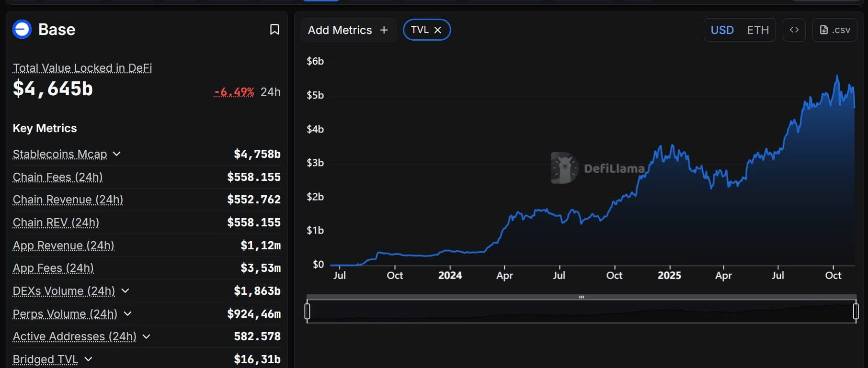
Task: Click the 582.578 Active Addresses value
Action: 257,336
